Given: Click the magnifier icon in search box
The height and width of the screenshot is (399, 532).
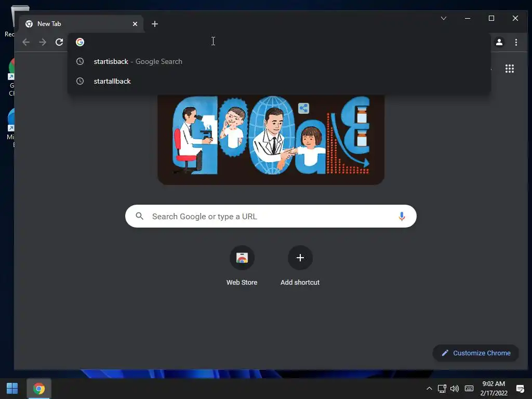Looking at the screenshot, I should click(139, 216).
